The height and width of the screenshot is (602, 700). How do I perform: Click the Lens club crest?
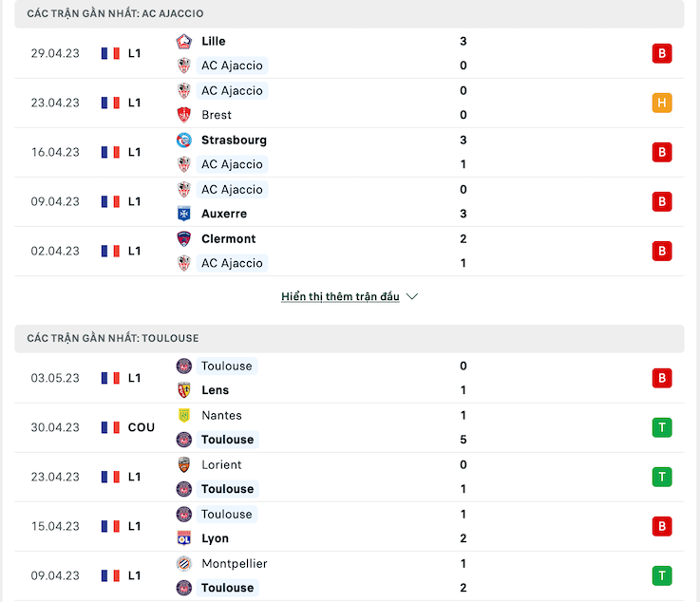(184, 390)
